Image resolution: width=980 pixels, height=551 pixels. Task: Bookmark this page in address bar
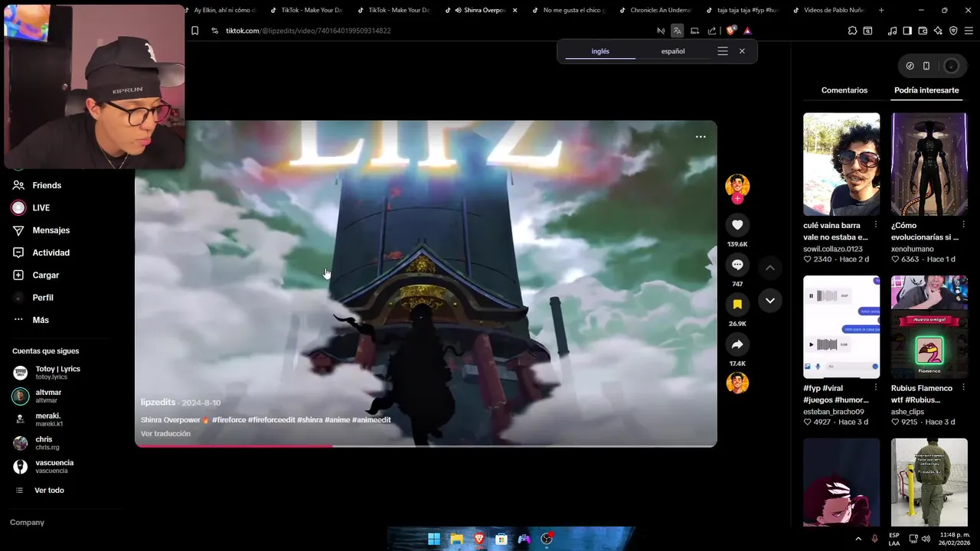tap(194, 31)
